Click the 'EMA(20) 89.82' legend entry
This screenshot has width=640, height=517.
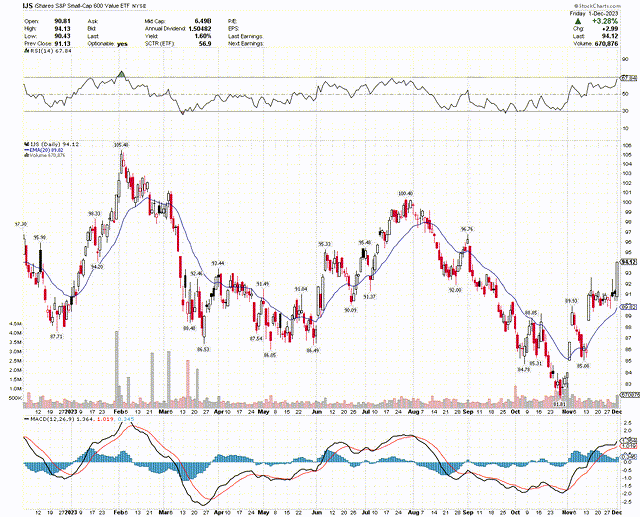[x=46, y=150]
